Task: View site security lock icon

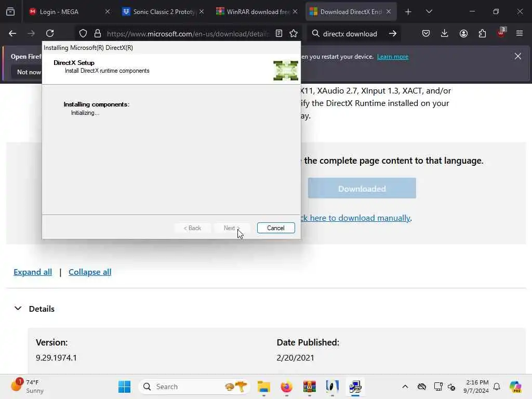Action: 98,34
